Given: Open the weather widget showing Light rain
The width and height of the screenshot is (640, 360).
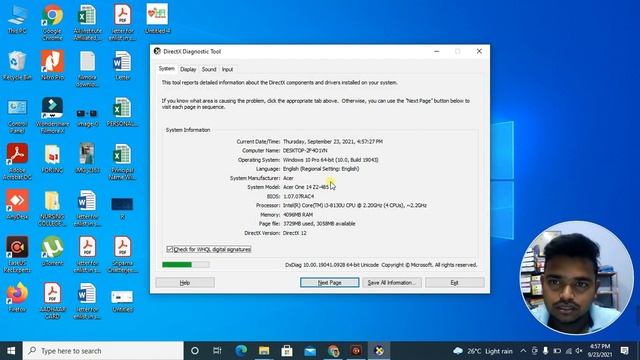Looking at the screenshot, I should tap(483, 351).
